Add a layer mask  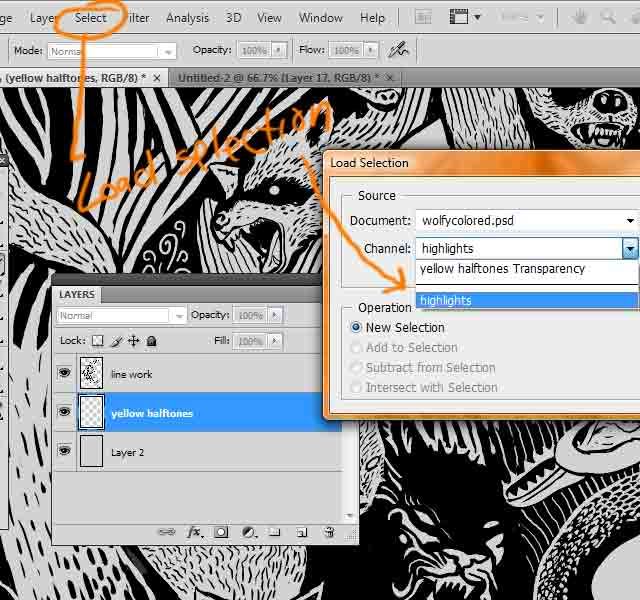221,533
